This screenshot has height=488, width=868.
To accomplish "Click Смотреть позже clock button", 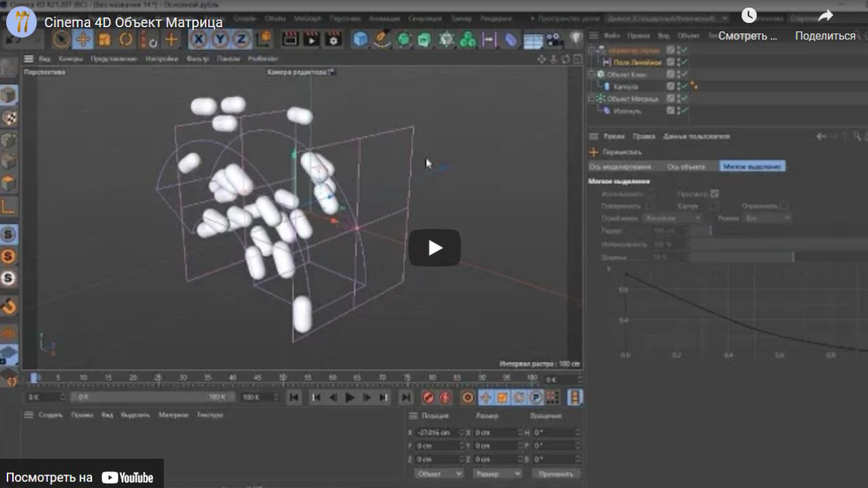I will pos(749,25).
